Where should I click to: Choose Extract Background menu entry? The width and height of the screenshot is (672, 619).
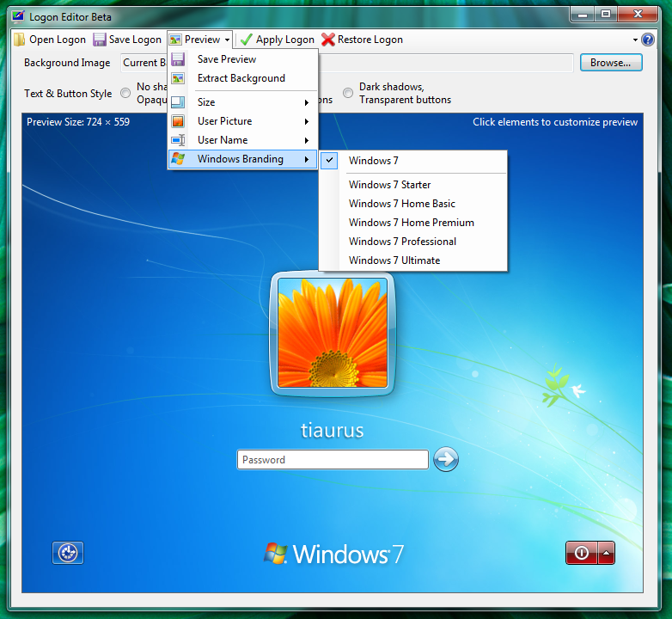pyautogui.click(x=242, y=78)
